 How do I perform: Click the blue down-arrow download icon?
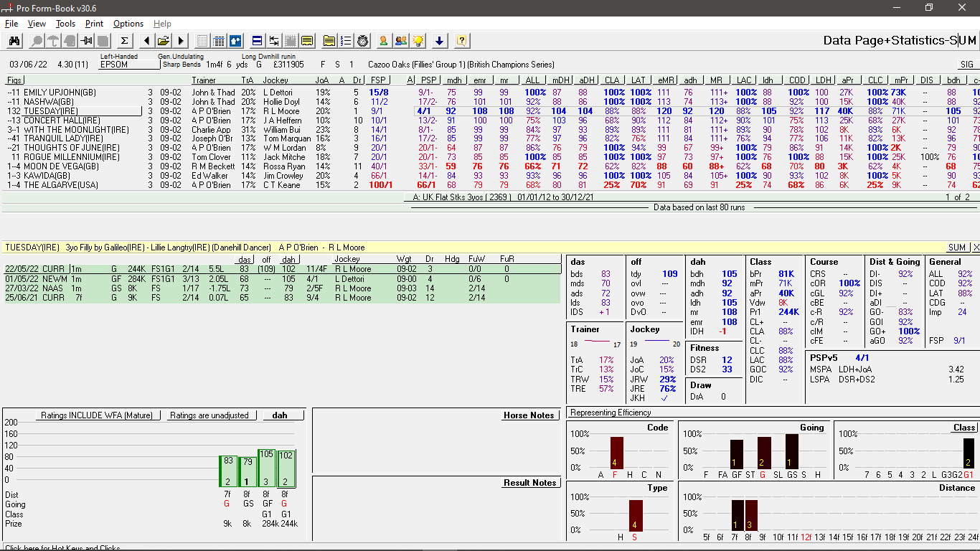click(x=440, y=40)
